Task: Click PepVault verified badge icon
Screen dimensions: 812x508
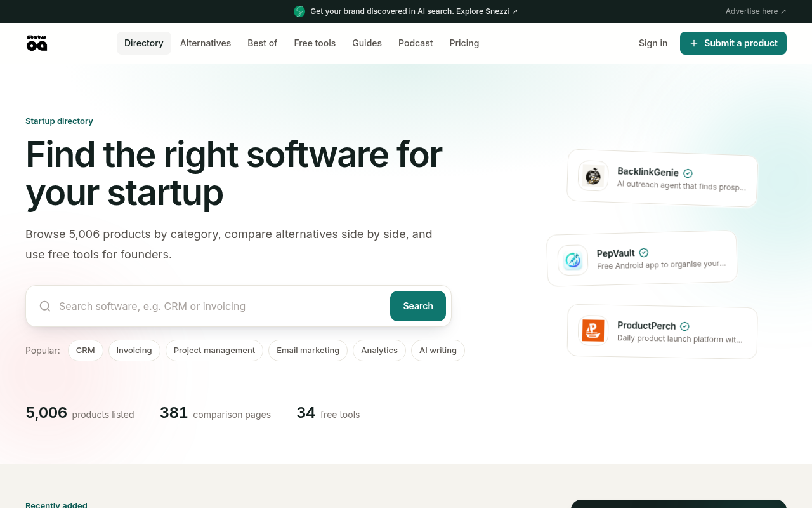Action: coord(644,253)
